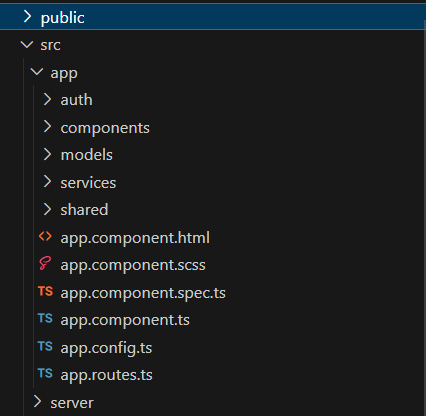
Task: Select the shared folder
Action: point(213,210)
